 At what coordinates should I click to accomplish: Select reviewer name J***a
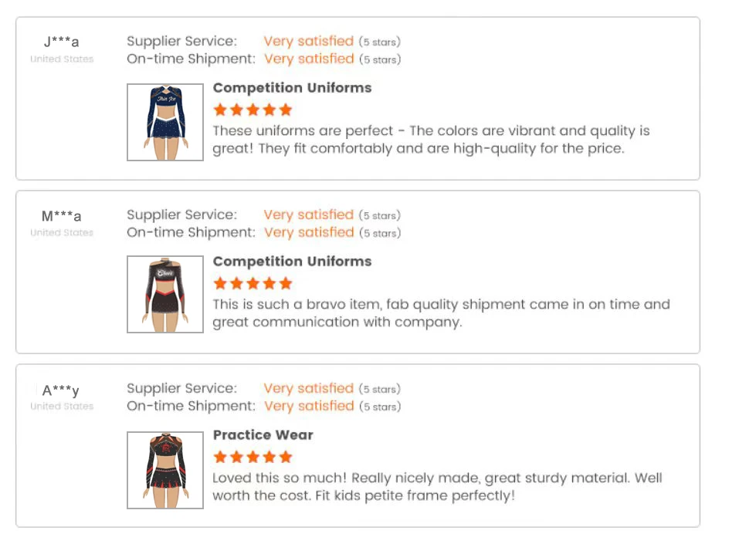[x=62, y=42]
